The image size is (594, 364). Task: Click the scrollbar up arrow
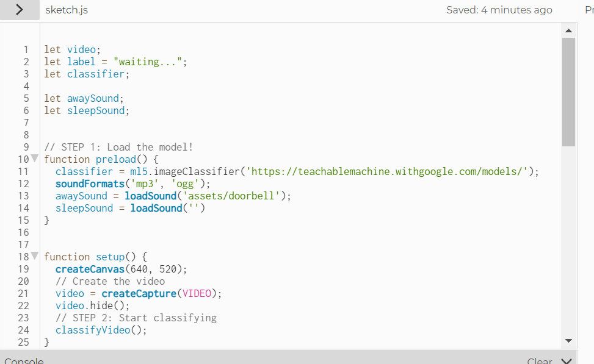(568, 30)
